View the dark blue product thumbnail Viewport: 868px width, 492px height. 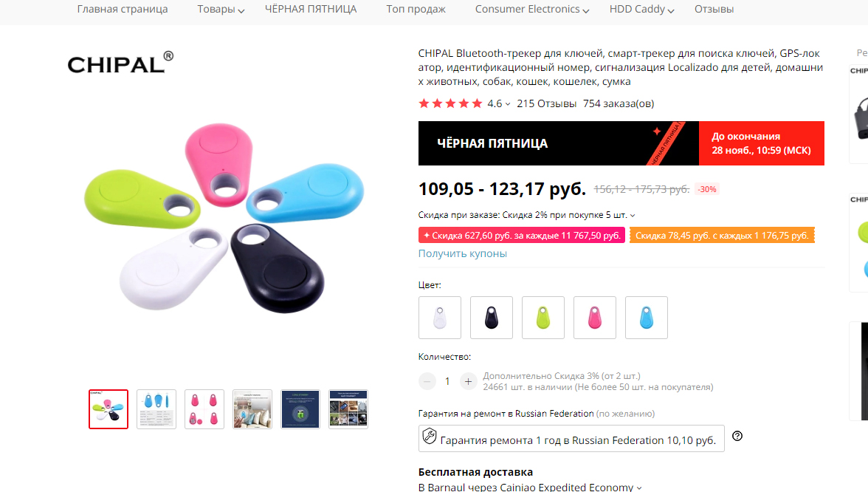click(x=300, y=409)
